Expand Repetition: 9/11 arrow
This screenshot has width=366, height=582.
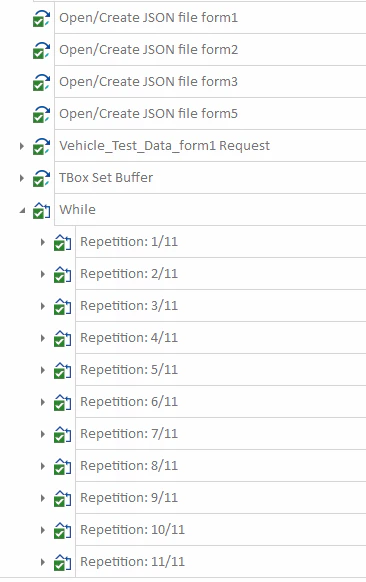[43, 498]
